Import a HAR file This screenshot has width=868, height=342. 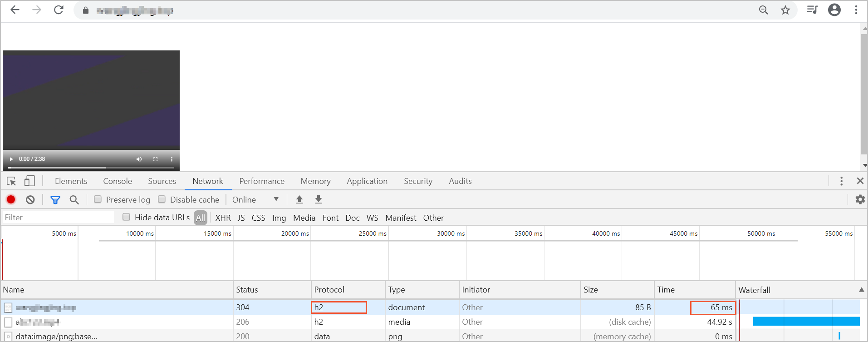coord(299,199)
